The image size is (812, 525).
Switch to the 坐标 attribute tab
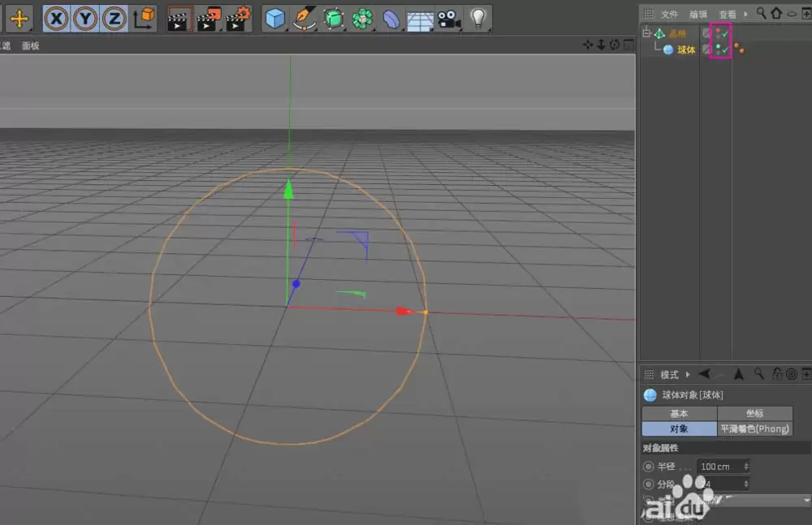pyautogui.click(x=754, y=414)
